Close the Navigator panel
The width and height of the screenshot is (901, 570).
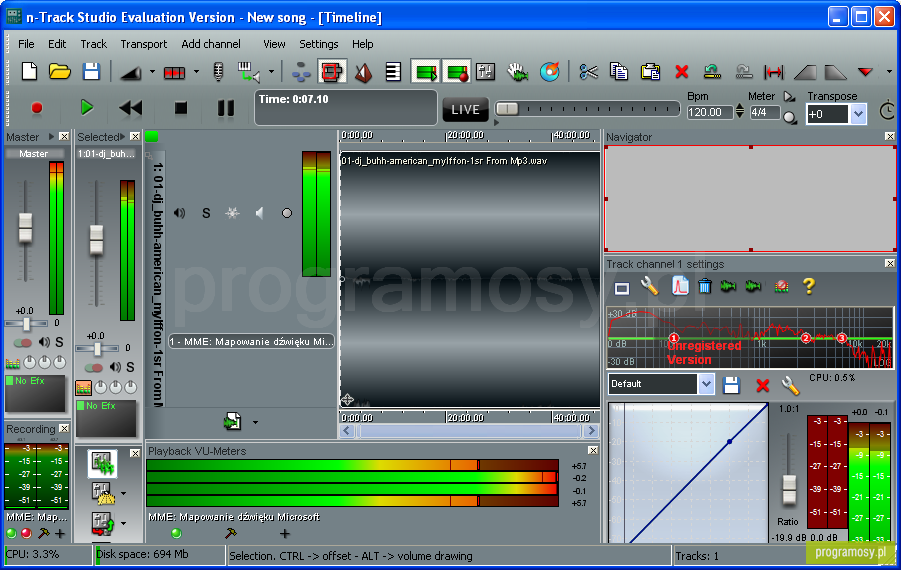click(890, 136)
